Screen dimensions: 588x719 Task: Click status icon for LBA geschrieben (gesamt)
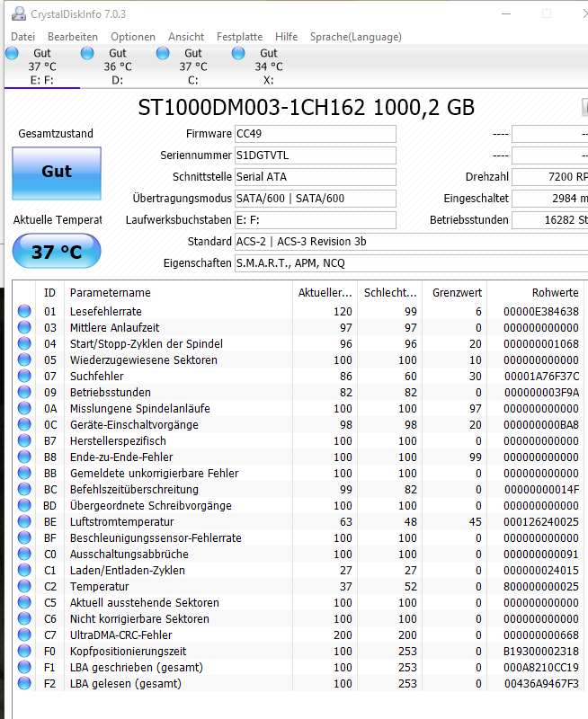(24, 667)
